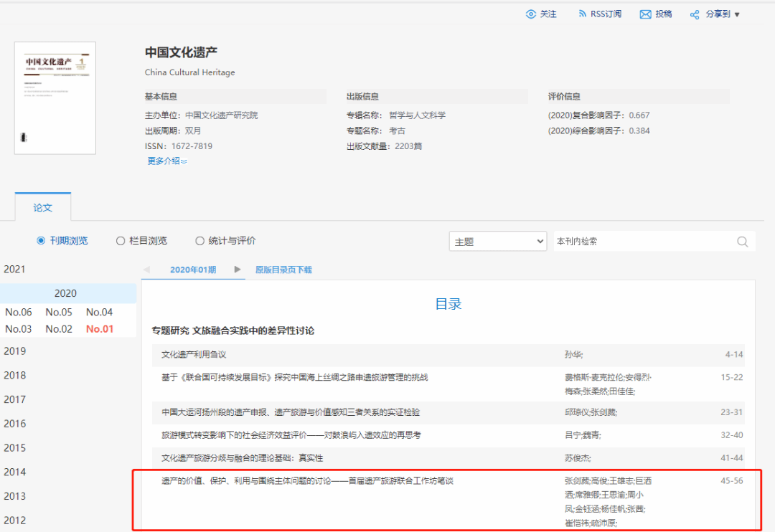775x532 pixels.
Task: Select the 刊期浏览 radio button
Action: 41,241
